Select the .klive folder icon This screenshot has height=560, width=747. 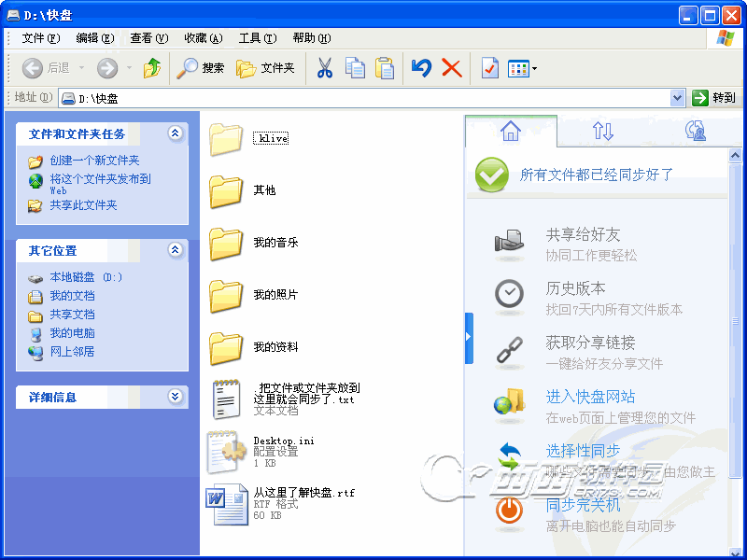pos(226,139)
